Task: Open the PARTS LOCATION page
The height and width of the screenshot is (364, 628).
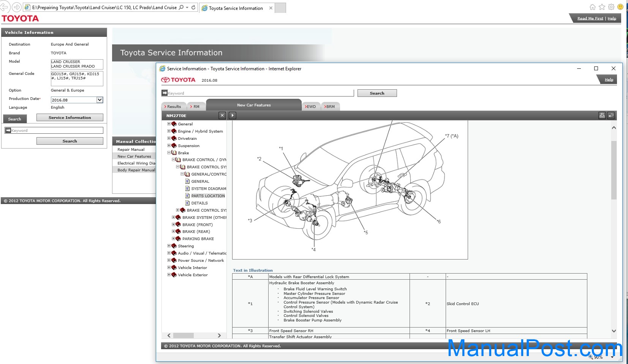Action: point(208,196)
